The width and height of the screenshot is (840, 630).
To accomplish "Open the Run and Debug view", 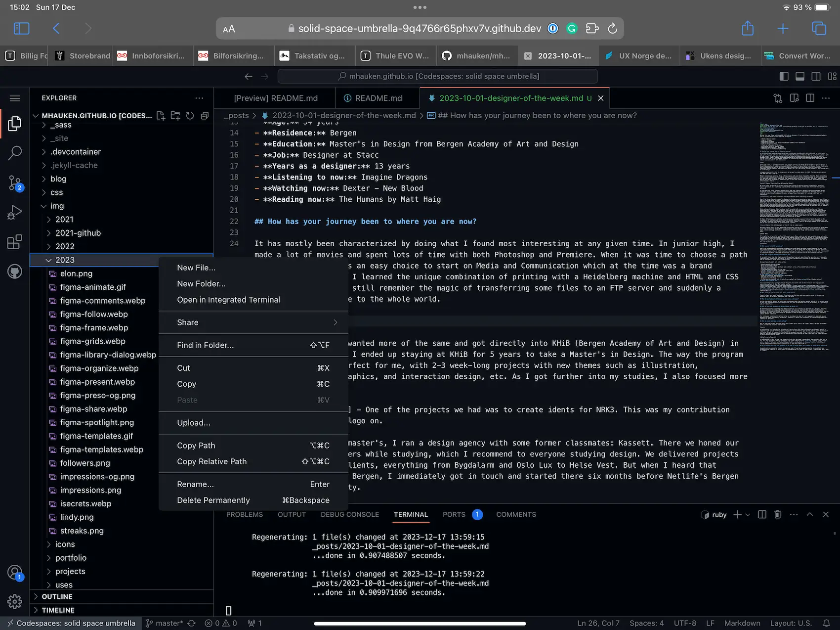I will (x=14, y=212).
